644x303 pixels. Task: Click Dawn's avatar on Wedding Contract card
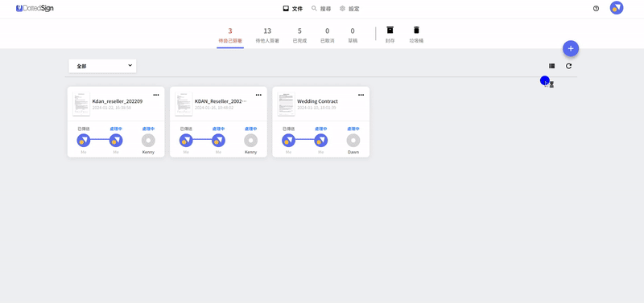[x=353, y=140]
